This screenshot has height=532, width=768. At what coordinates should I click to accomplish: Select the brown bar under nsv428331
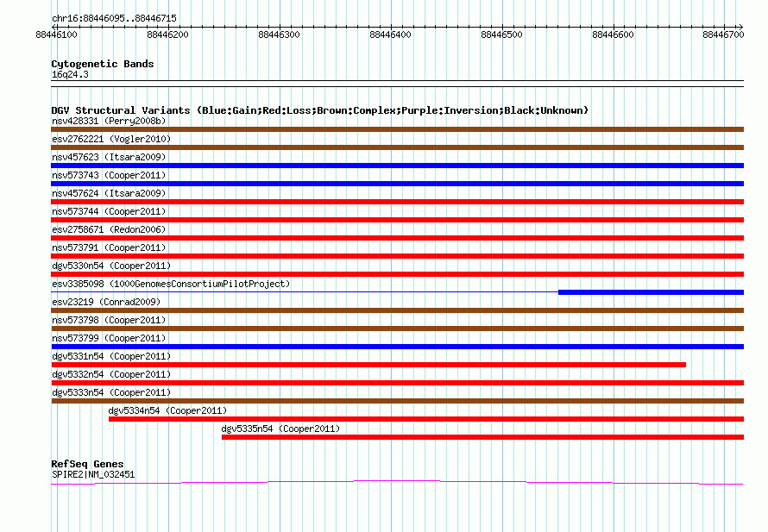pyautogui.click(x=397, y=129)
